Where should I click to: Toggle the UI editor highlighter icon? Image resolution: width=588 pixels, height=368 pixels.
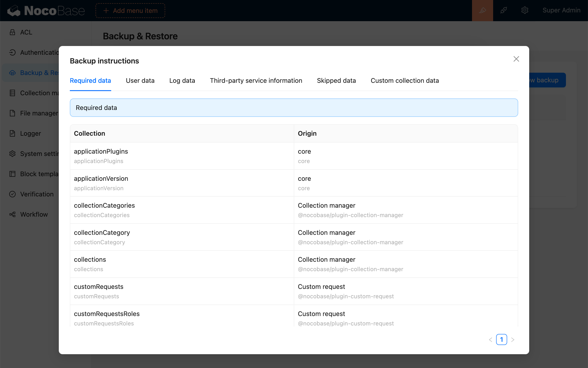482,11
